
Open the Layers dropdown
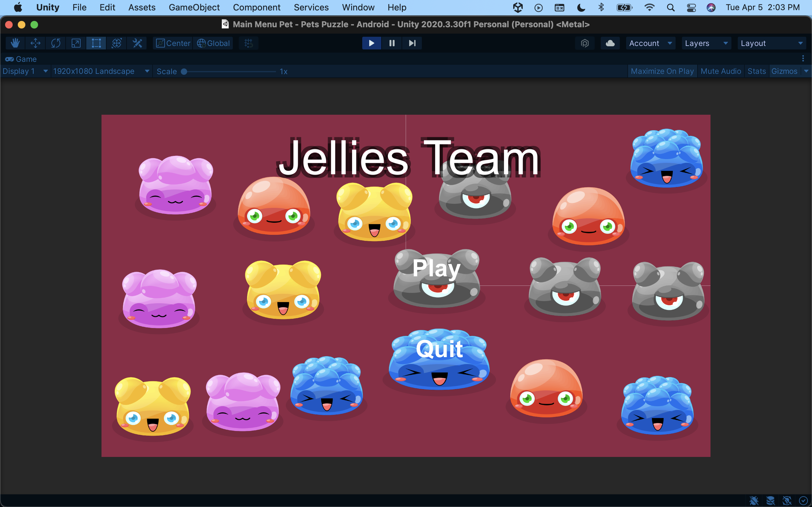click(x=706, y=43)
